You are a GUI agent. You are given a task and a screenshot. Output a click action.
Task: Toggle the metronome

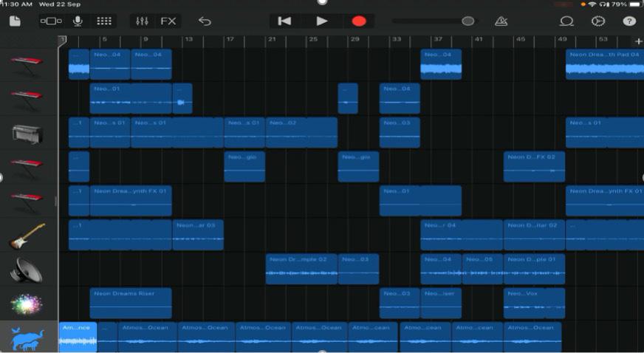[501, 21]
